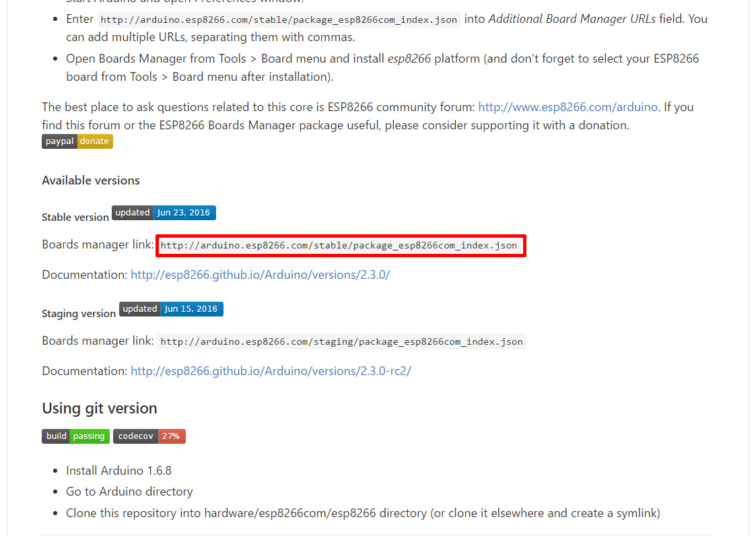756x536 pixels.
Task: Click the "Using git version" heading
Action: pyautogui.click(x=100, y=409)
